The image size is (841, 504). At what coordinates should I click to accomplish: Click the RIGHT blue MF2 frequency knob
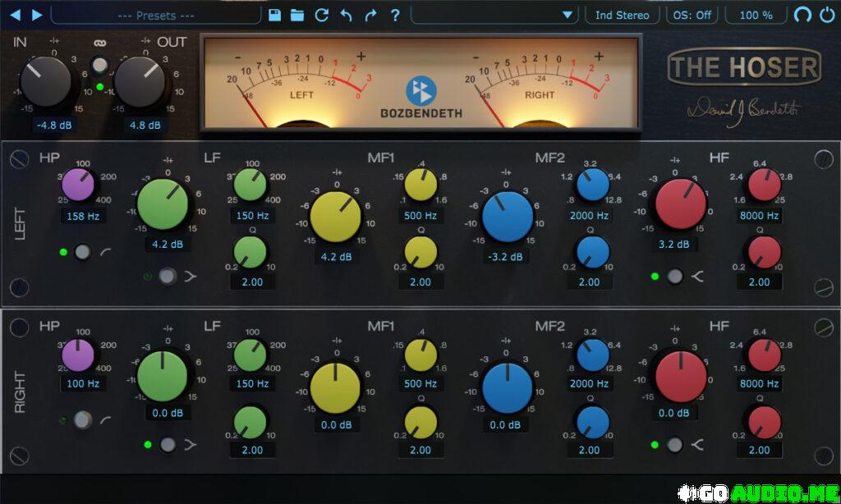point(593,355)
